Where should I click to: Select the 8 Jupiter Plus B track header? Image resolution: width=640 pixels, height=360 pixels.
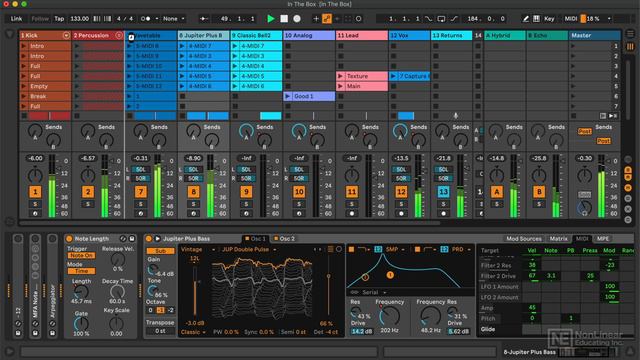coord(204,36)
